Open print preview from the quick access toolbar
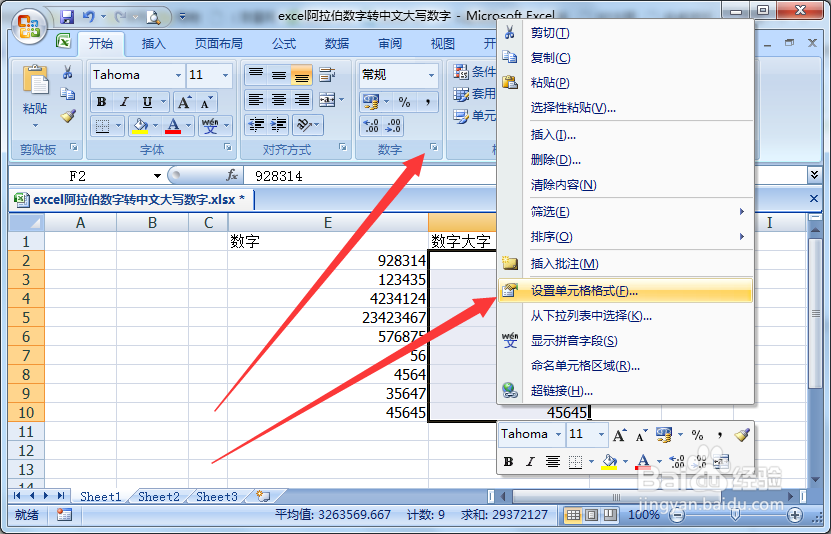Screen dimensions: 831x534 [x=154, y=17]
